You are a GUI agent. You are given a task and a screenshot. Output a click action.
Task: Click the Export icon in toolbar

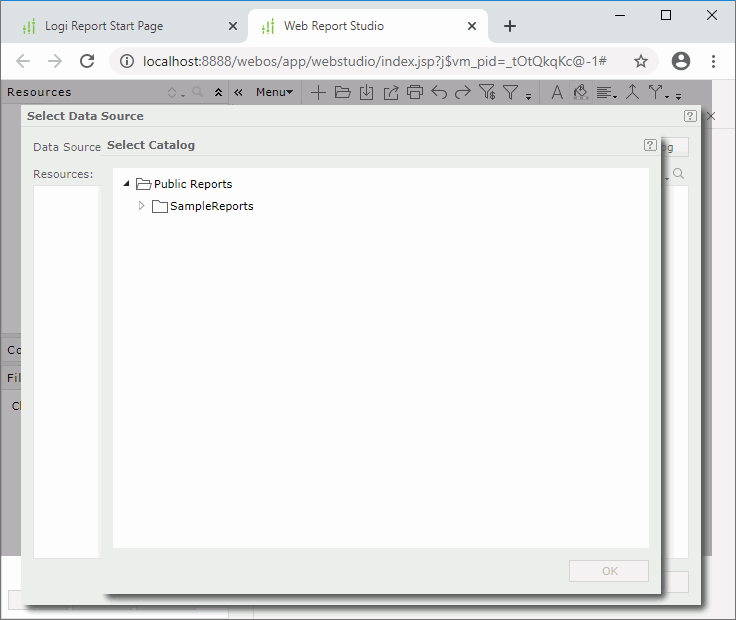390,93
